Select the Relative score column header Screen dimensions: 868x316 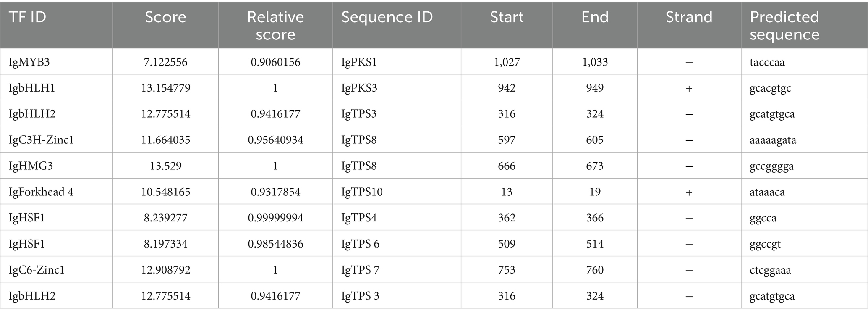(275, 26)
